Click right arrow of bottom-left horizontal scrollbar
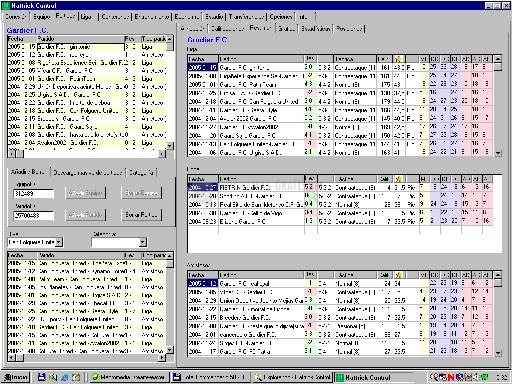Image resolution: width=512 pixels, height=384 pixels. (x=162, y=358)
